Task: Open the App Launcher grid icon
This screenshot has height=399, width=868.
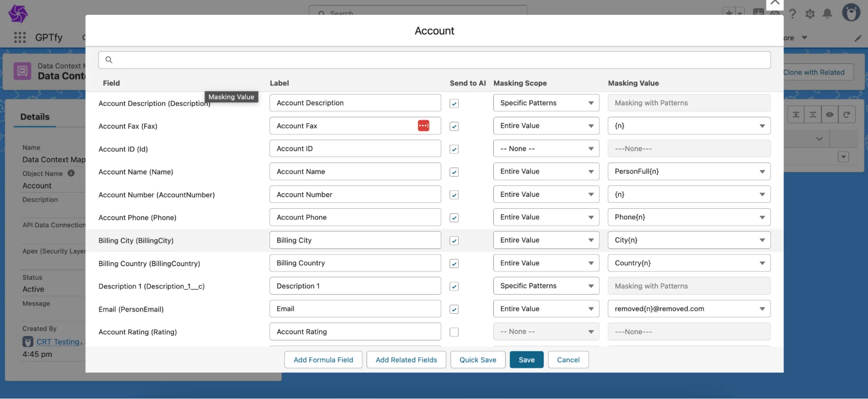Action: 20,38
